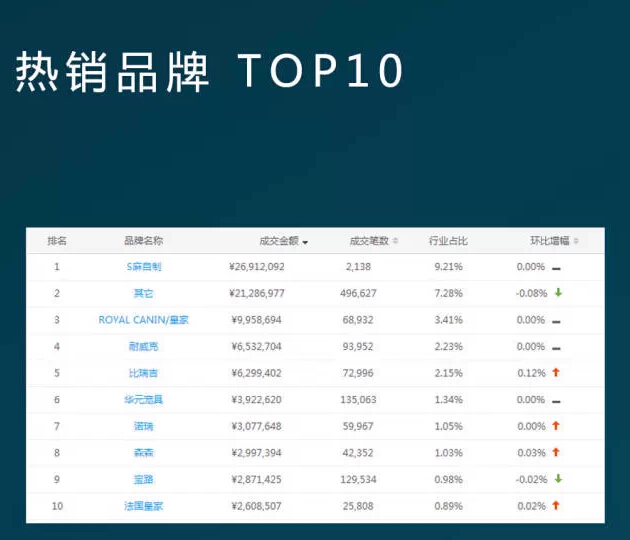Image resolution: width=630 pixels, height=540 pixels.
Task: Click the transaction count 68,932
Action: 358,320
